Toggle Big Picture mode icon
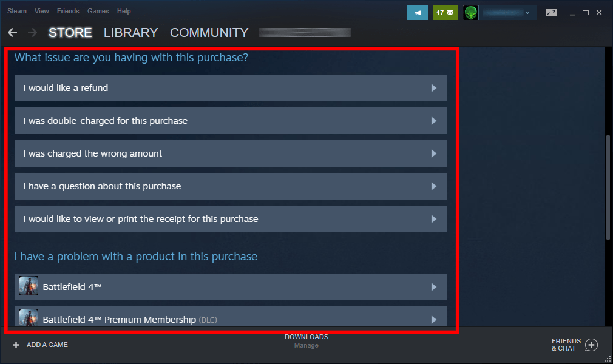Viewport: 613px width, 364px height. pos(551,13)
